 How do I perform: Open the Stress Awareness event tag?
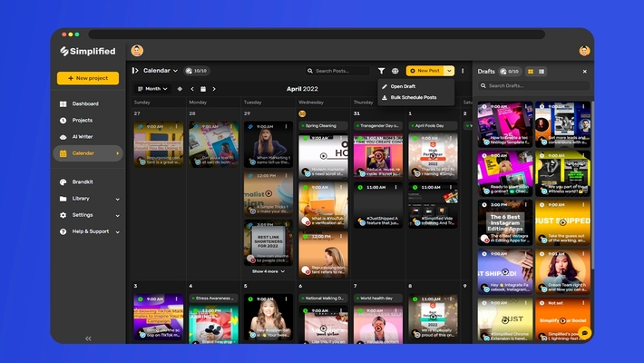(x=213, y=298)
